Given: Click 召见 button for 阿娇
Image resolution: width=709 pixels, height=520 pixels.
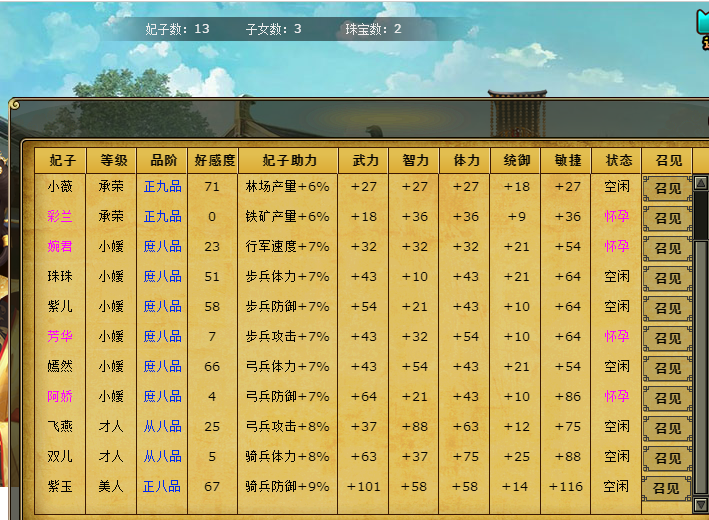Looking at the screenshot, I should tap(667, 398).
